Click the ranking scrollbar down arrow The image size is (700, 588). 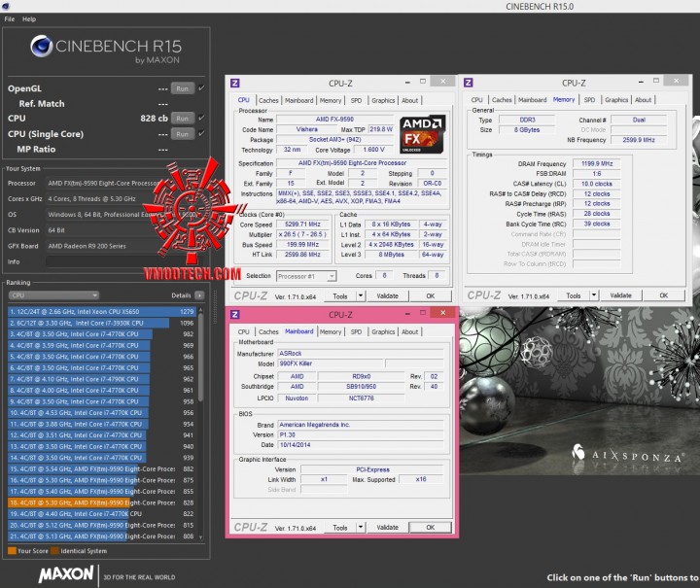[x=201, y=537]
